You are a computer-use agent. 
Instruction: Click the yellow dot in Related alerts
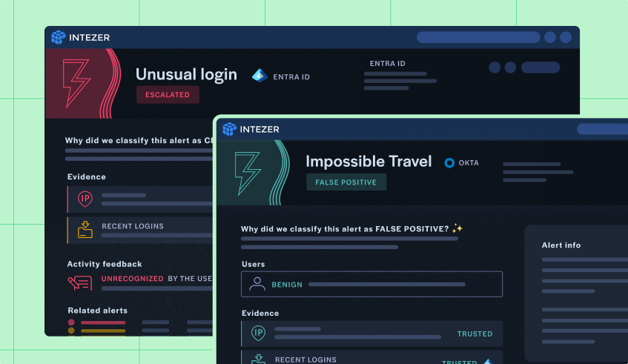point(71,331)
